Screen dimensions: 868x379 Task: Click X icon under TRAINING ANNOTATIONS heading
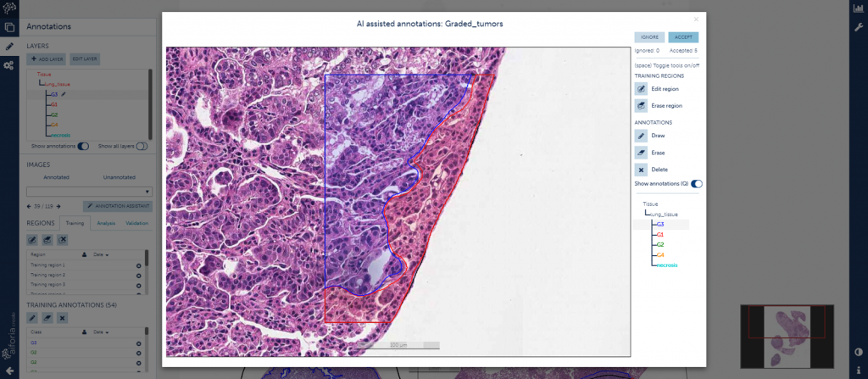pyautogui.click(x=63, y=318)
